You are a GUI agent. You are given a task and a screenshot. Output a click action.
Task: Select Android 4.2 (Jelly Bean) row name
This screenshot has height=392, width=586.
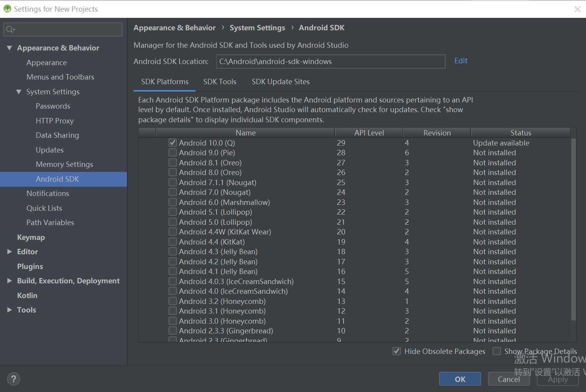tap(218, 262)
